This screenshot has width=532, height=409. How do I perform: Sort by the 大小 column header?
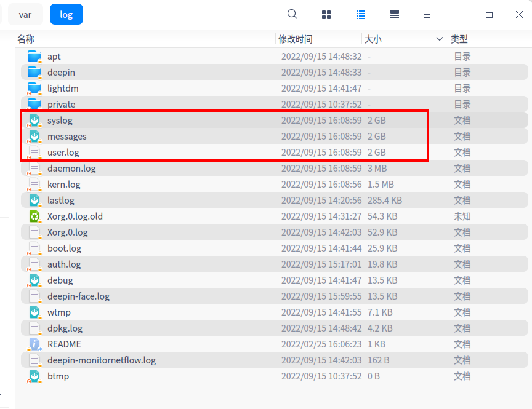pyautogui.click(x=373, y=39)
